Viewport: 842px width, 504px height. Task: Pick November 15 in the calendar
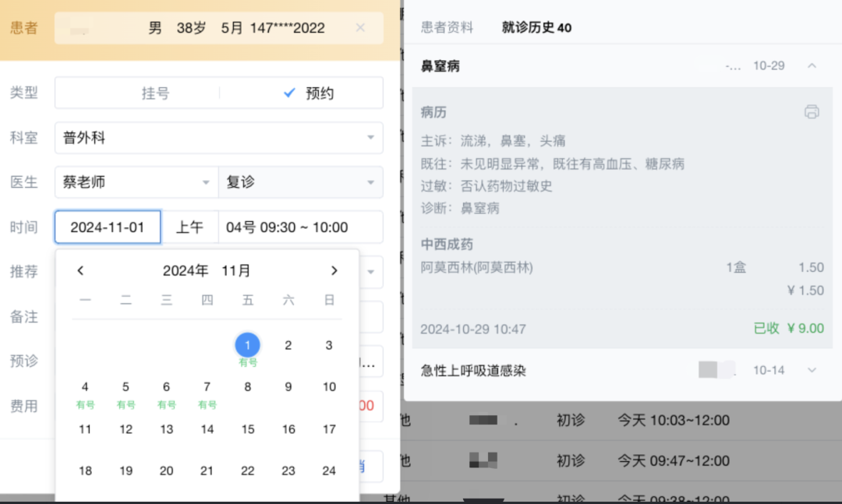[x=248, y=429]
